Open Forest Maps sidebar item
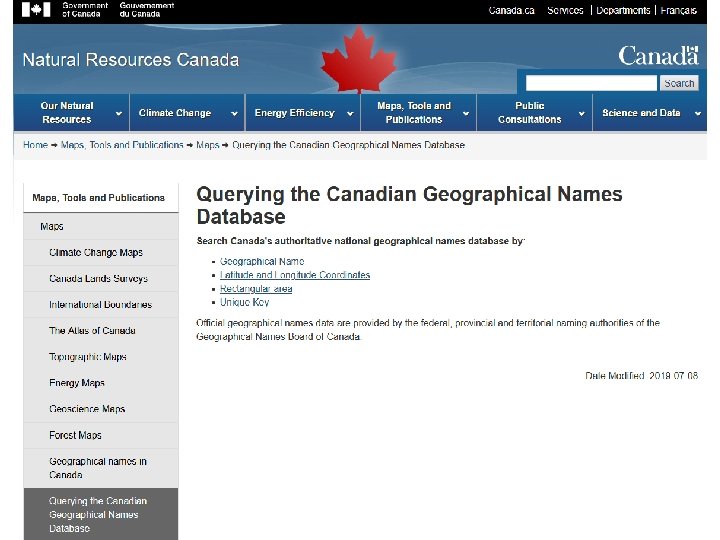Screen dimensions: 720x540 (x=101, y=435)
